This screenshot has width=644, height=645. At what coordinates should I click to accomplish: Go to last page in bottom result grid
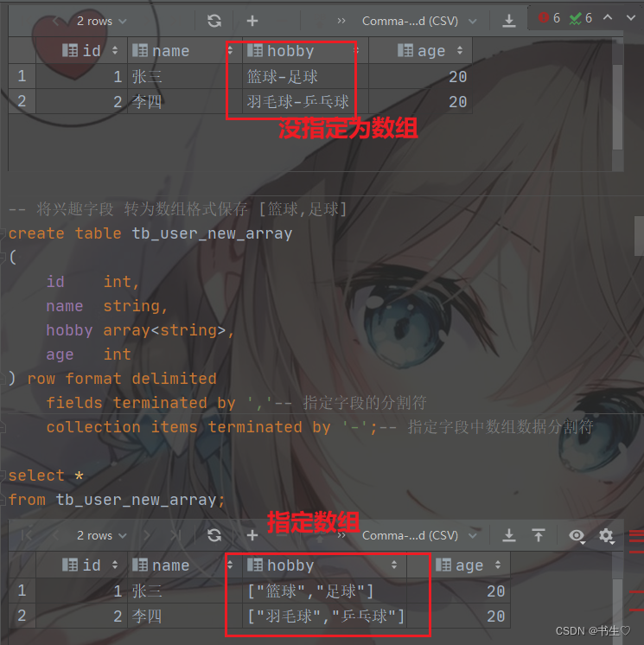(175, 535)
